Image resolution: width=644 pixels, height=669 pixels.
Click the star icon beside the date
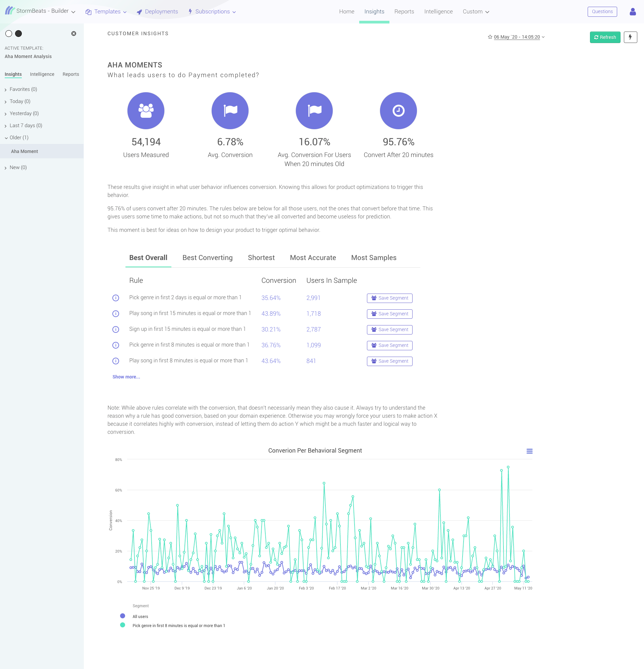pos(490,37)
